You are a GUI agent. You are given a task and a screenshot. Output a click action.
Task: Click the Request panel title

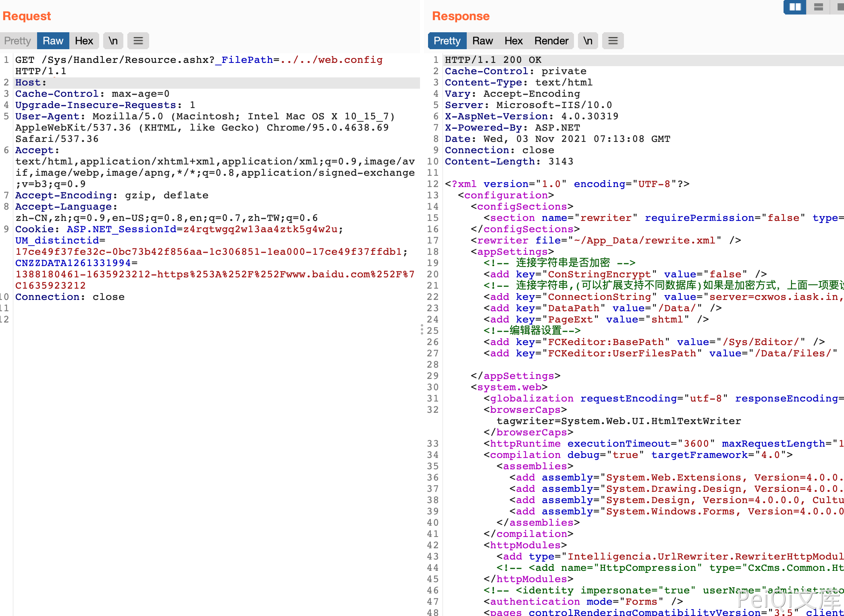pyautogui.click(x=27, y=16)
